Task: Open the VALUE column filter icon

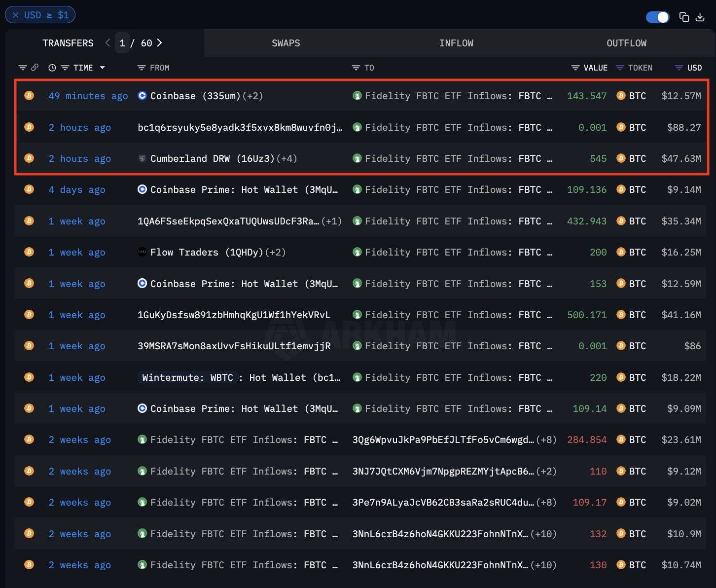Action: click(575, 68)
